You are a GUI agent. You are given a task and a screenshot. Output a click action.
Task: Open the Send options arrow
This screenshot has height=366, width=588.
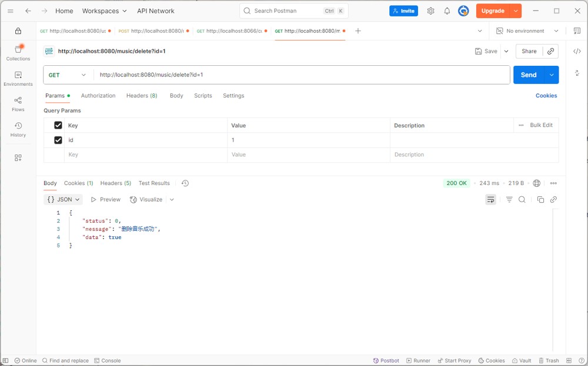(552, 75)
